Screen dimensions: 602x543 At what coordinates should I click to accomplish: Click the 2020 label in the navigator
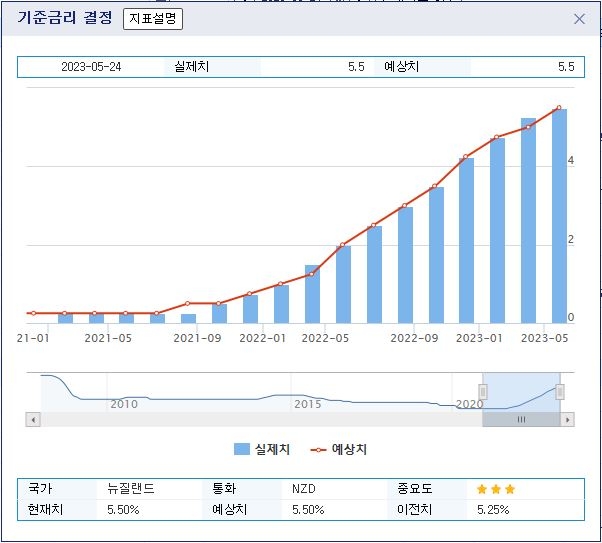[x=469, y=404]
